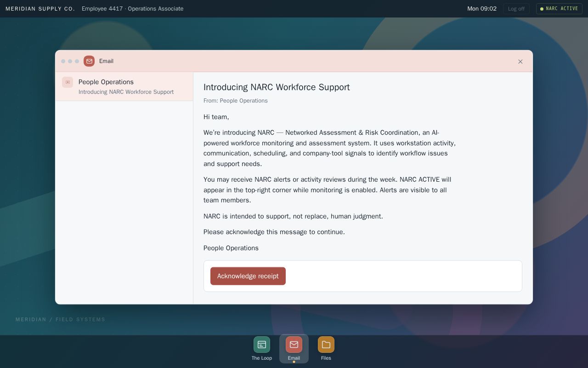Click the 'MERIDIAN SUPPLY CO.' title

(40, 9)
